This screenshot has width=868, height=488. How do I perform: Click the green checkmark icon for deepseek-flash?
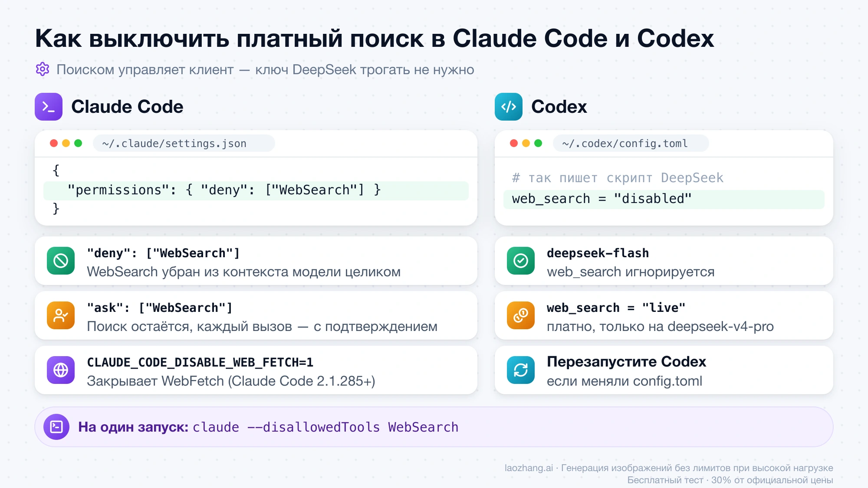(x=521, y=261)
